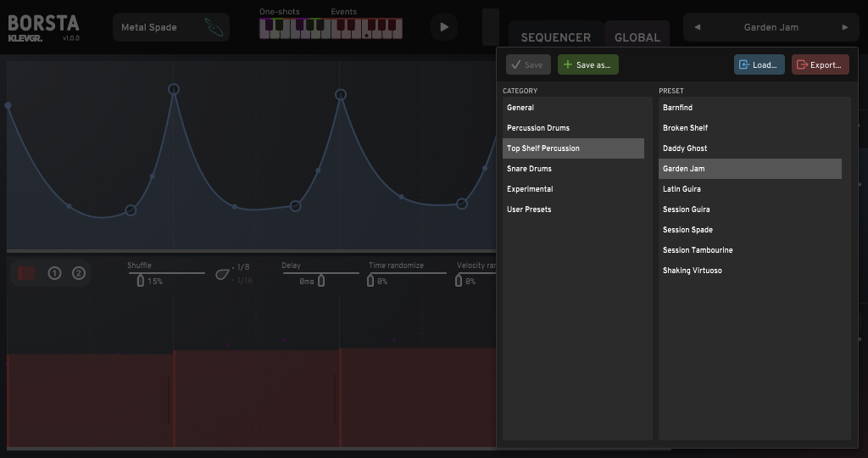Screen dimensions: 868x458
Task: Choose the Shaking Virtuoso preset
Action: tap(750, 271)
